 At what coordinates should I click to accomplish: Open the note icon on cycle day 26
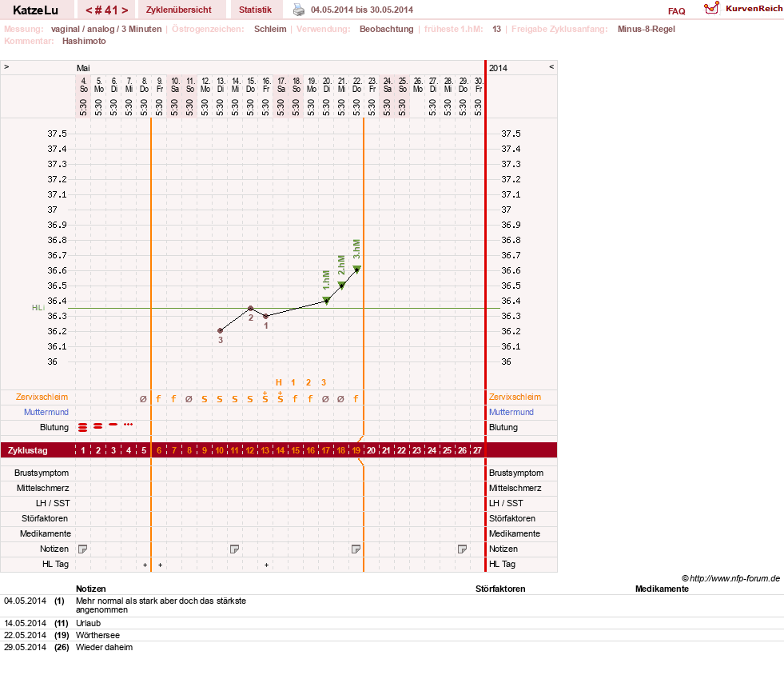462,549
